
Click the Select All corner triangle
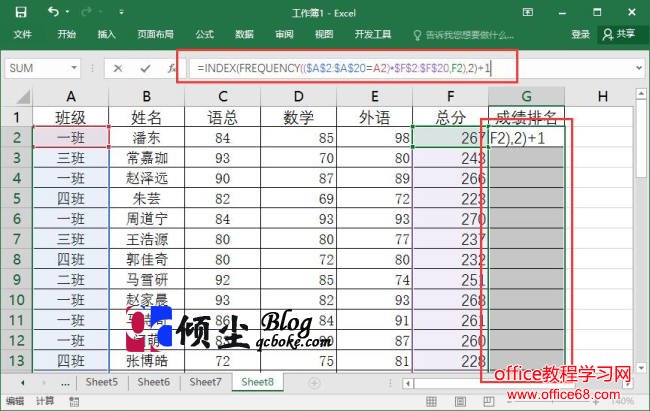23,97
